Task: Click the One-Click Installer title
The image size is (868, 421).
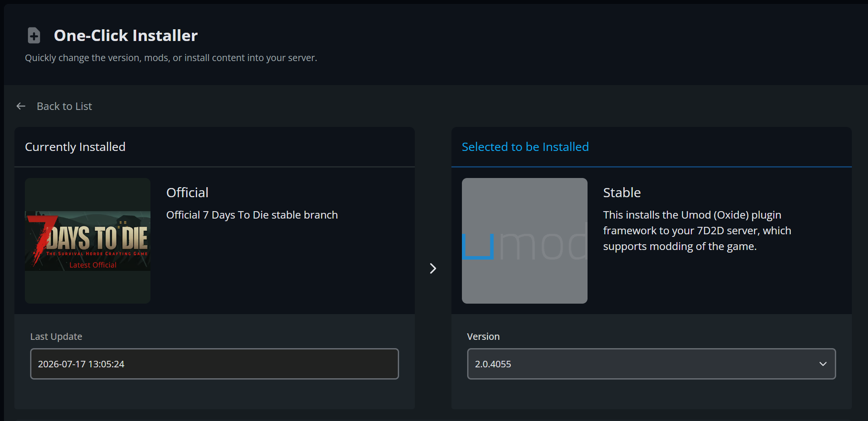Action: [x=126, y=35]
